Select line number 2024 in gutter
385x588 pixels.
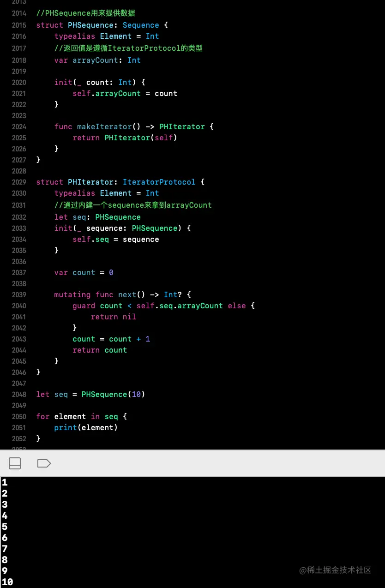click(x=19, y=127)
